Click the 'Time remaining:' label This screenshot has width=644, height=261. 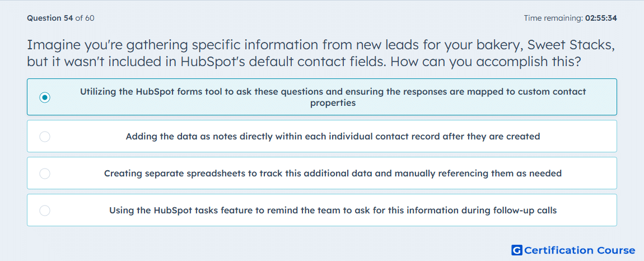coord(554,18)
